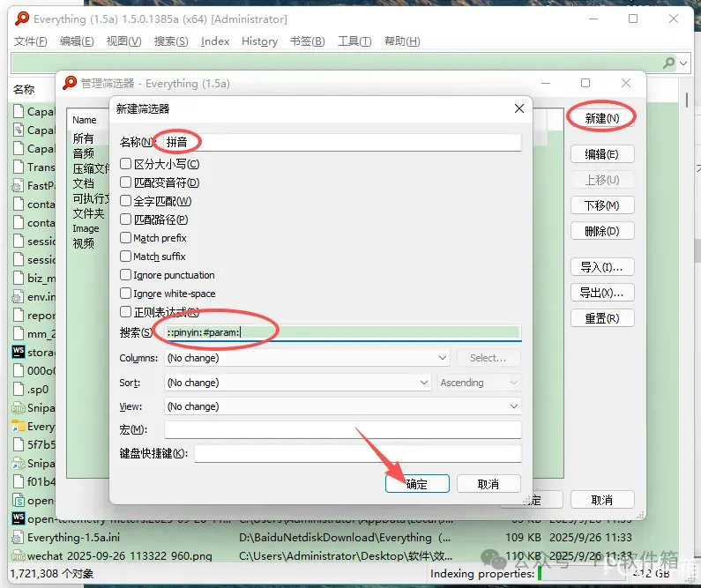Click the file icon beside f01b4
This screenshot has width=701, height=588.
(x=18, y=481)
